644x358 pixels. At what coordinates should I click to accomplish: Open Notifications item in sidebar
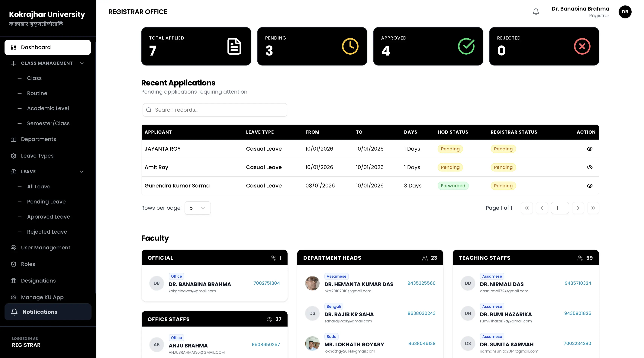coord(48,312)
